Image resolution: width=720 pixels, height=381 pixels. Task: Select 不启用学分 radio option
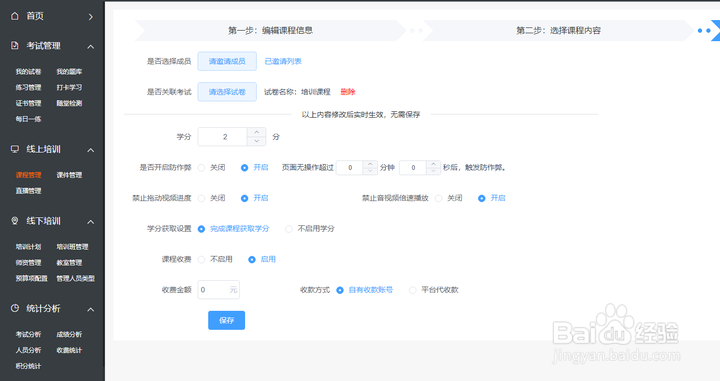click(310, 229)
